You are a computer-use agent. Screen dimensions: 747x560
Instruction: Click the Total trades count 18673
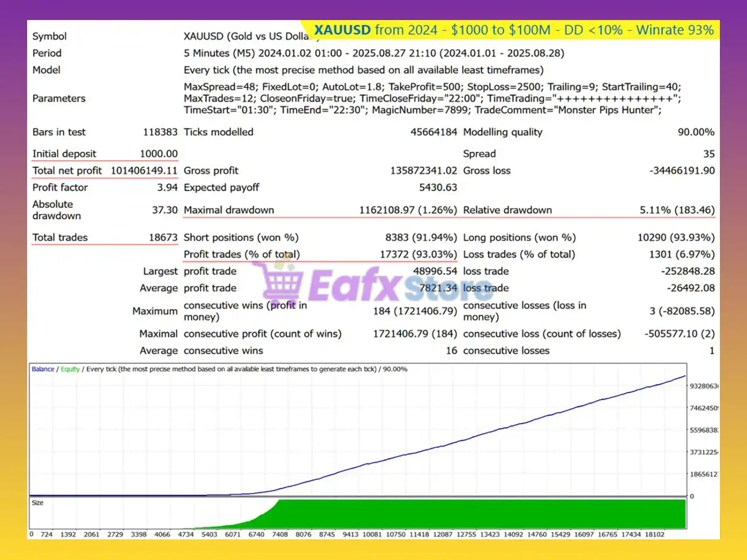(163, 238)
